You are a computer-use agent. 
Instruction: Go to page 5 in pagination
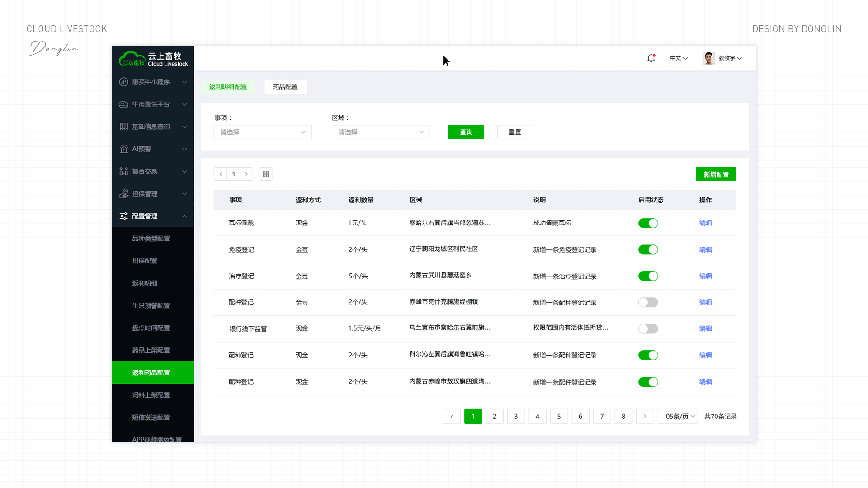pyautogui.click(x=559, y=416)
